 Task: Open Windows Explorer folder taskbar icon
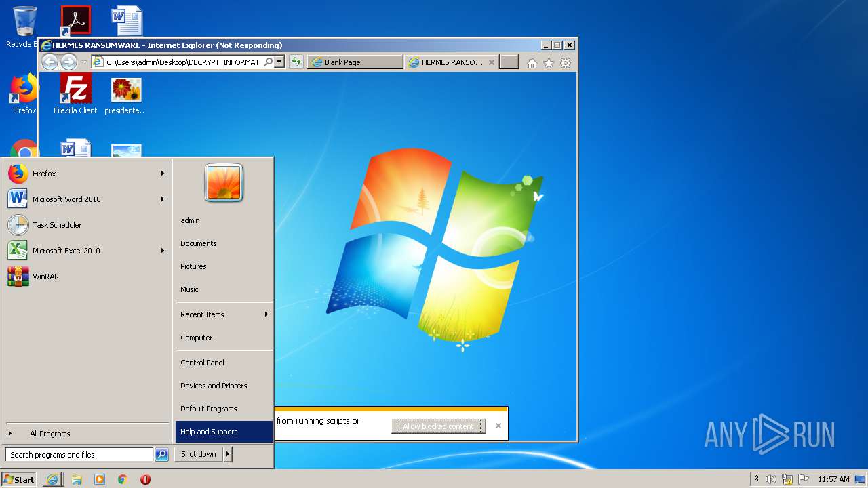pyautogui.click(x=77, y=479)
